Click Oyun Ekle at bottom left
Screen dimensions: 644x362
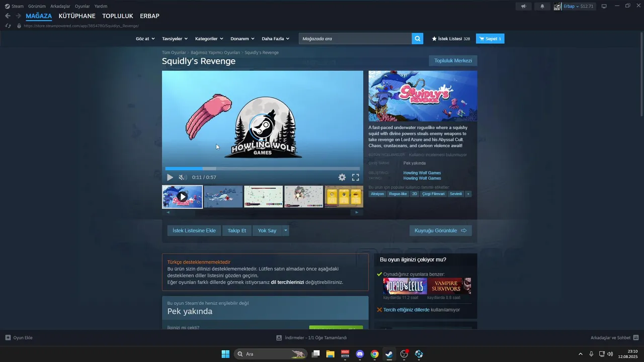pos(19,338)
